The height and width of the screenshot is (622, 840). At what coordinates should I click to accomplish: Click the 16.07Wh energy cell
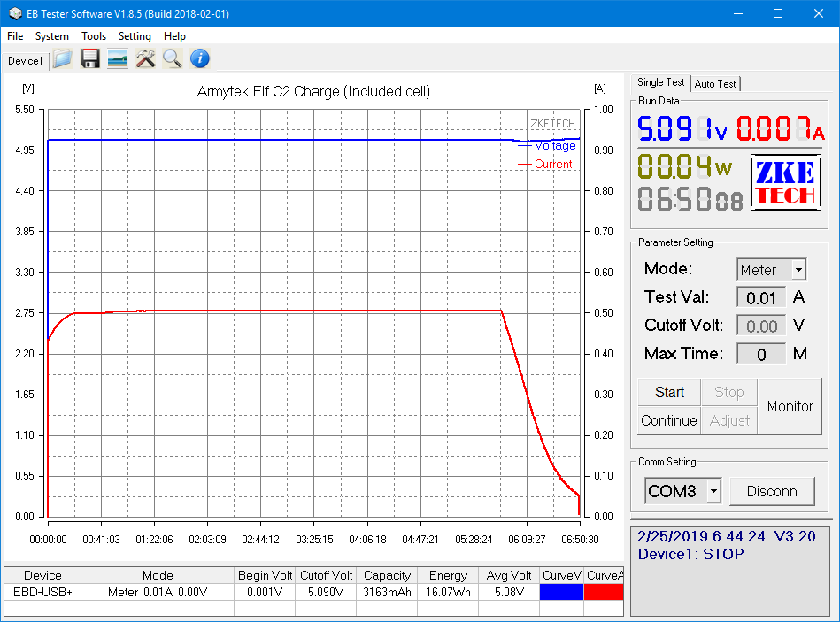tap(448, 592)
